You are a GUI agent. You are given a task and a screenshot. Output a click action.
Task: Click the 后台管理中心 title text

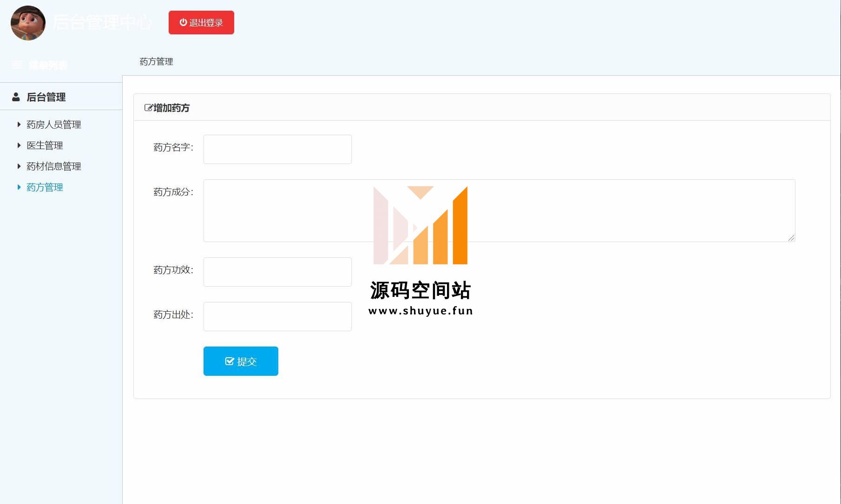click(x=102, y=22)
